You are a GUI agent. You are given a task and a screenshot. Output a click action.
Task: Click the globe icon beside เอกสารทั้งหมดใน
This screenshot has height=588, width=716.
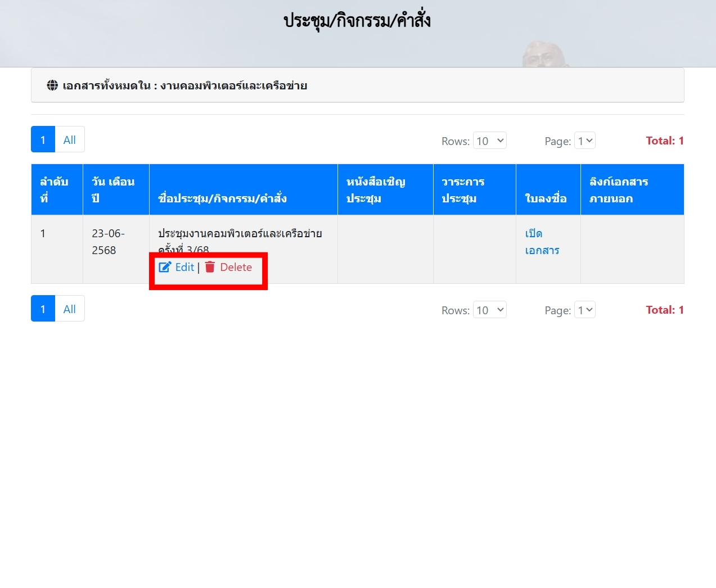click(x=52, y=85)
